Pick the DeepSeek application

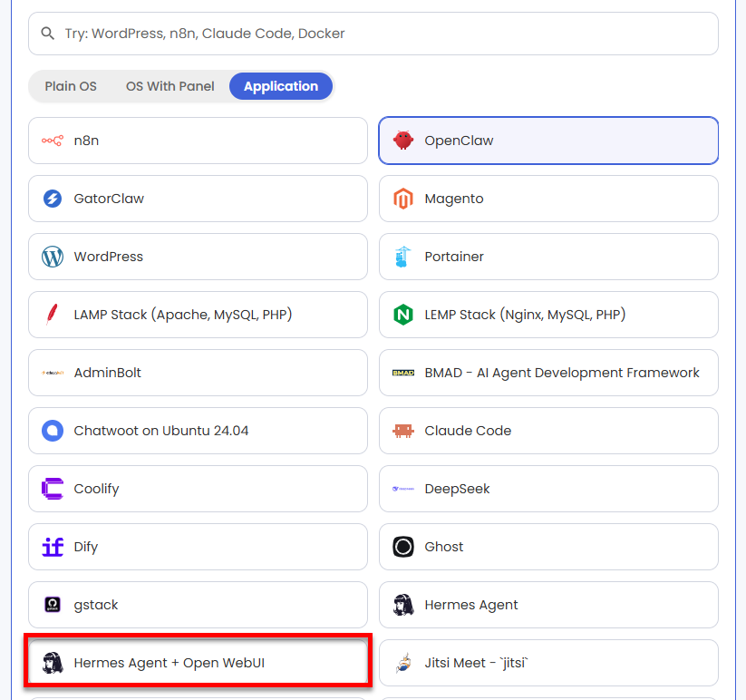click(548, 489)
